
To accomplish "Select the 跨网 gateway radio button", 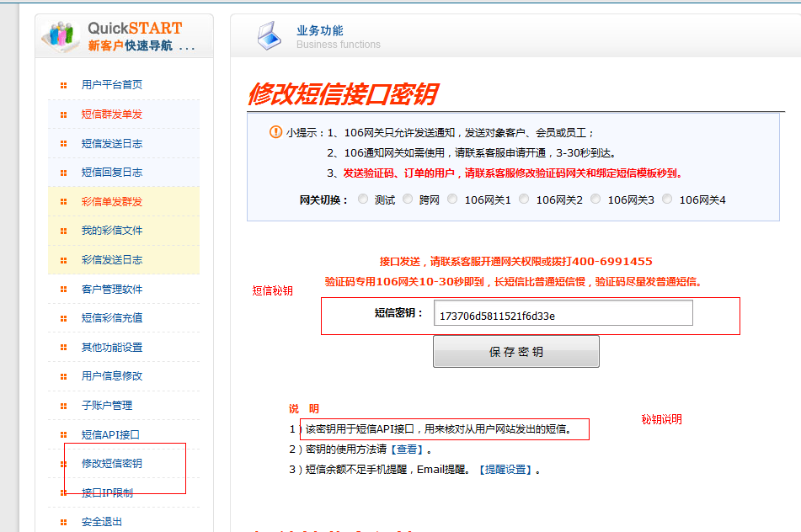I will [x=408, y=199].
